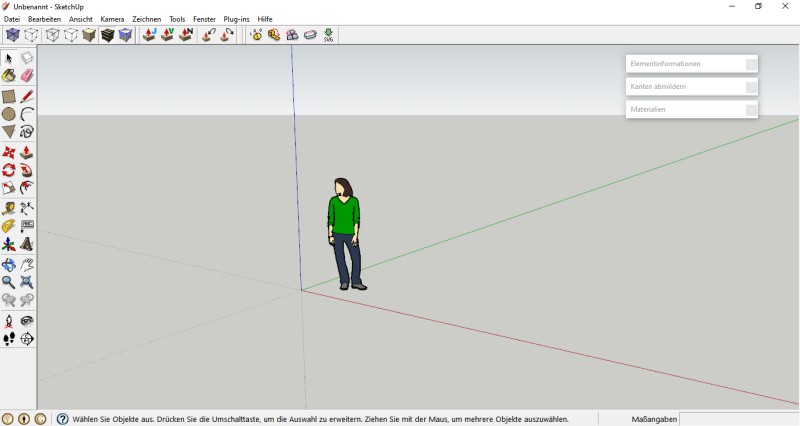Toggle Back Edges display style
Image resolution: width=800 pixels, height=426 pixels.
[x=31, y=35]
